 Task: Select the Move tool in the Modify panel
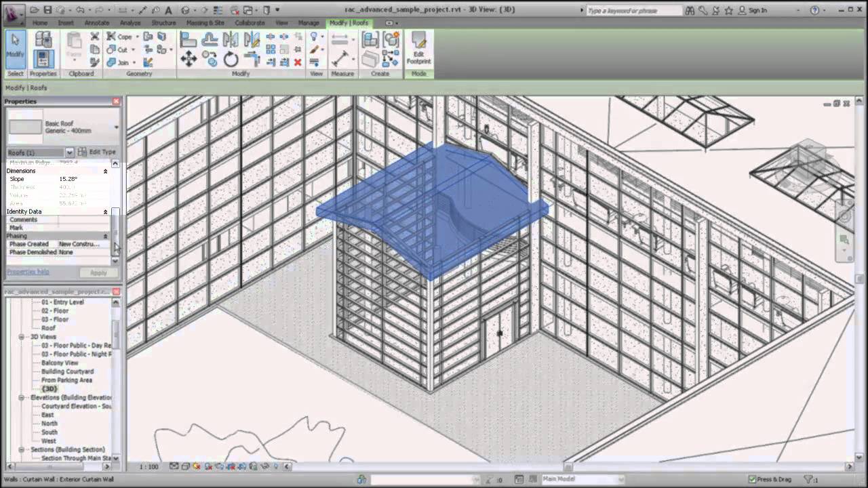click(189, 57)
